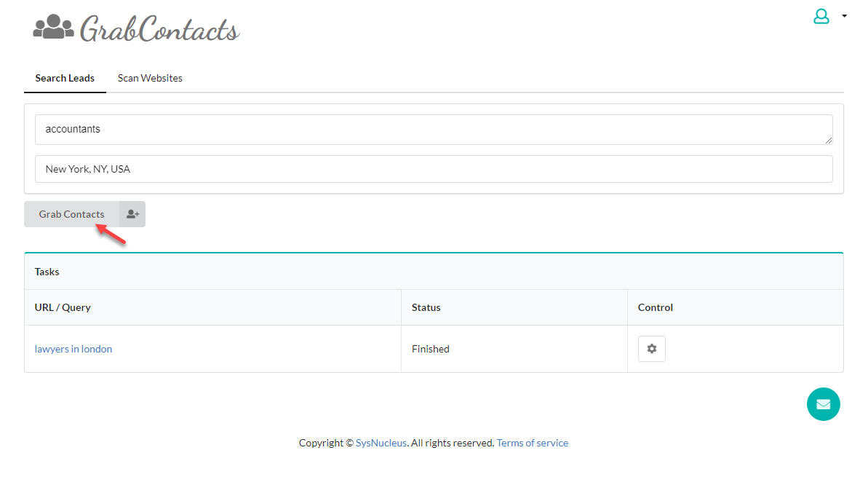Open the gear settings for lawyers task
868x477 pixels.
tap(651, 349)
